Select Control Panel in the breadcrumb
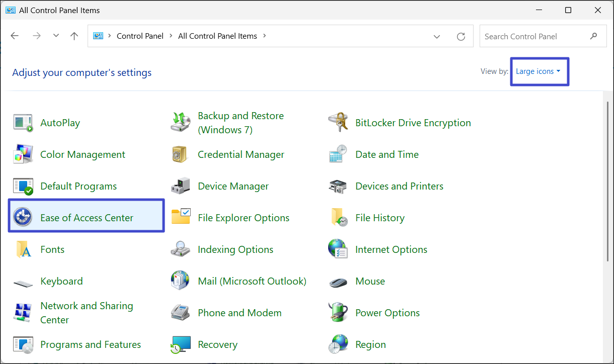 [140, 36]
